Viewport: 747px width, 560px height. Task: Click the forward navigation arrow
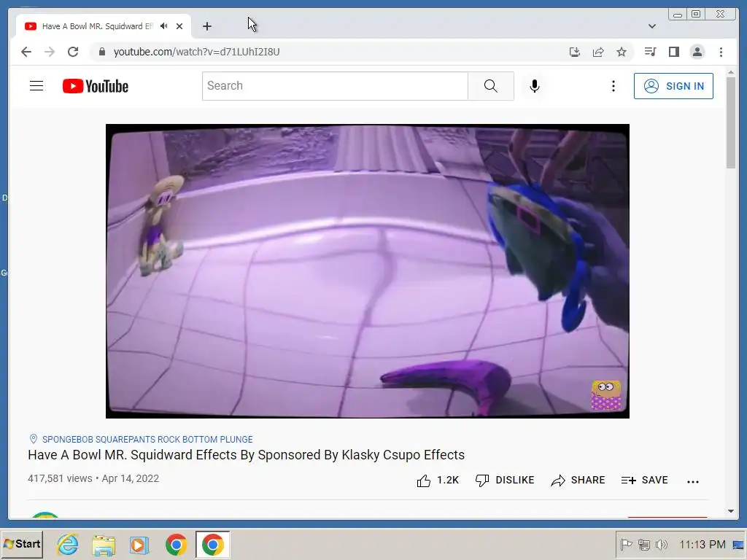50,52
